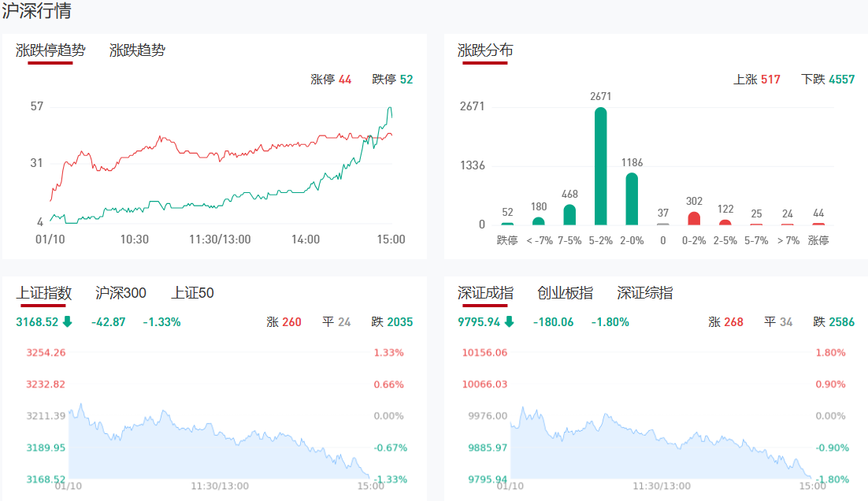Click the tallest 5-2% green bar
This screenshot has height=501, width=868.
pos(600,165)
